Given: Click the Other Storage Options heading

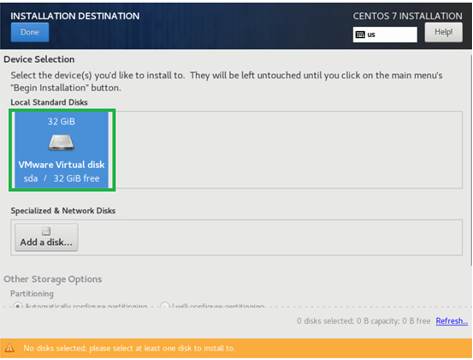Looking at the screenshot, I should [53, 279].
